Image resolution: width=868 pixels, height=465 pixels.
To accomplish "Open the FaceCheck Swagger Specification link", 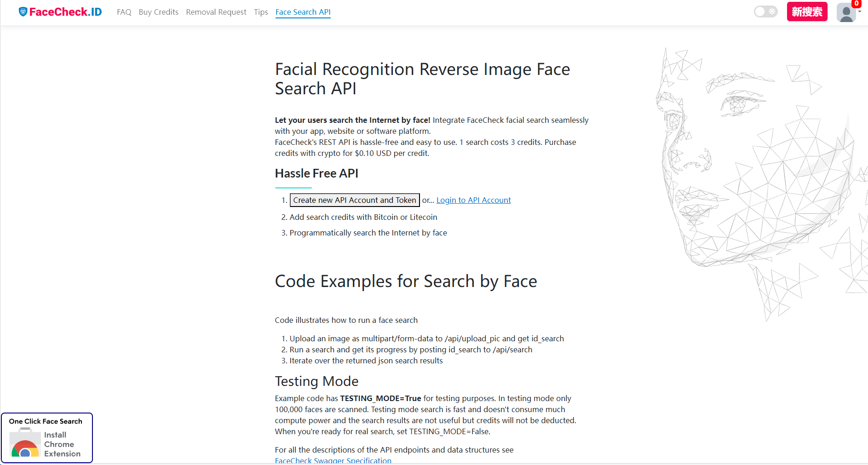I will [333, 460].
